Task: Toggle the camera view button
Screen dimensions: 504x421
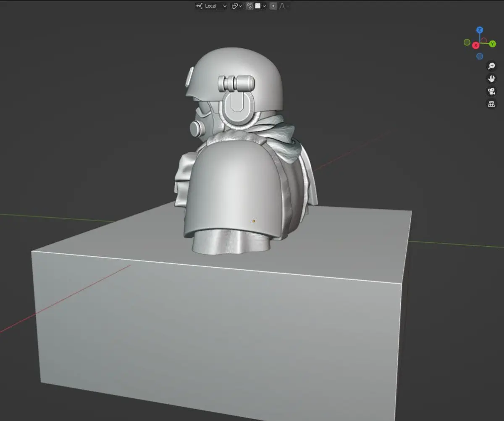Action: click(491, 91)
